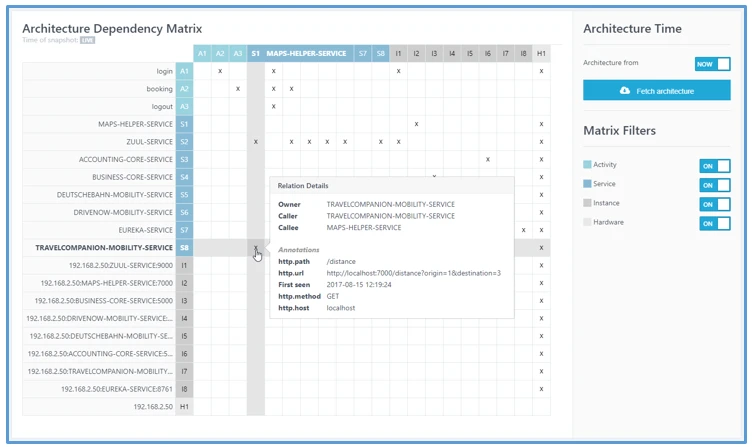Viewport: 752px width, 447px height.
Task: Select the EUREKA-SERVICE row label
Action: coord(146,230)
